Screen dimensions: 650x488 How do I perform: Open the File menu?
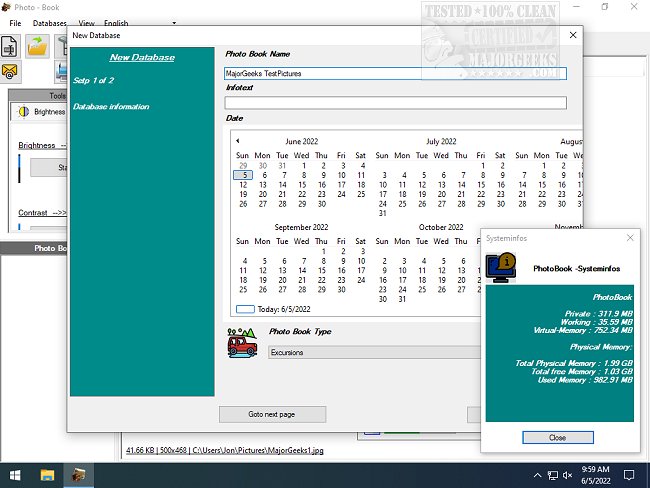click(15, 23)
